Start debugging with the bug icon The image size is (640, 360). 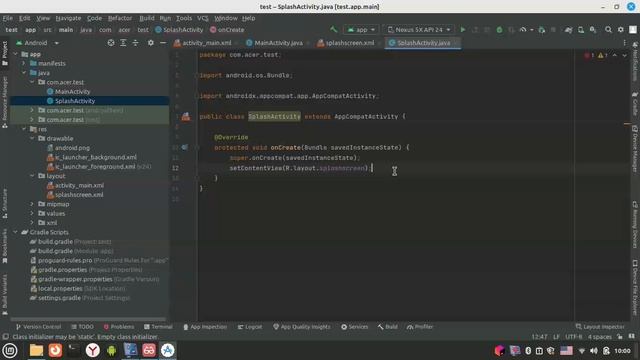pos(499,29)
